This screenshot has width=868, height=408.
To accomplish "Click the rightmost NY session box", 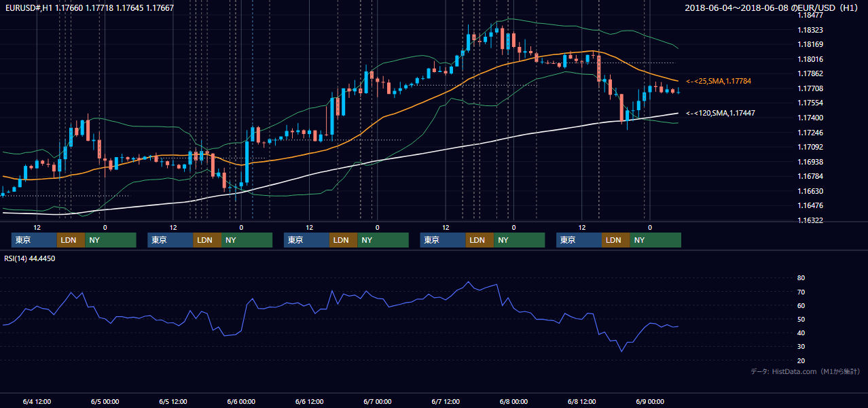I will (x=655, y=240).
